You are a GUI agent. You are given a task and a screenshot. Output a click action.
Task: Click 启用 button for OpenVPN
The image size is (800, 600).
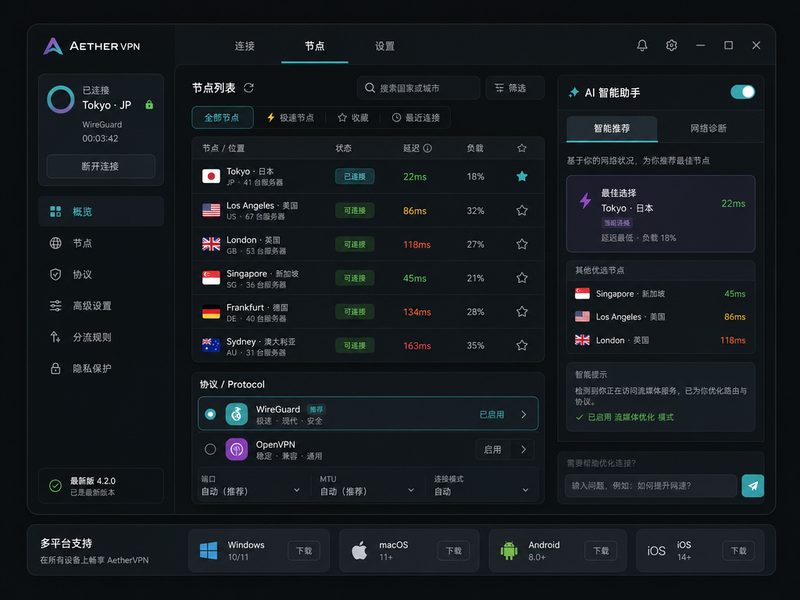(492, 449)
